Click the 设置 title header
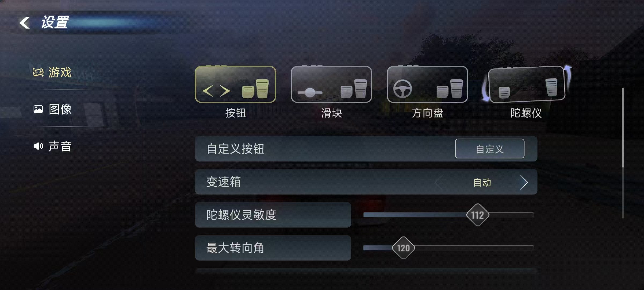 [55, 22]
